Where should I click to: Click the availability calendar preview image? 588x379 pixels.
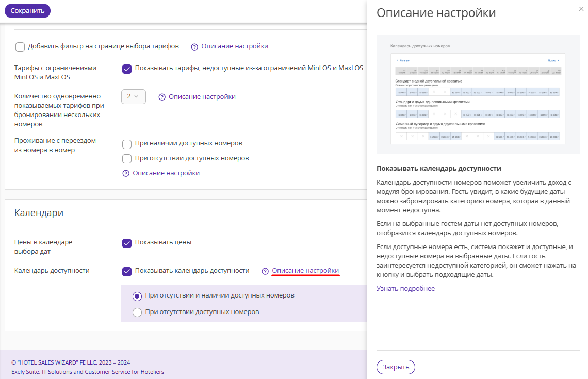[x=478, y=94]
